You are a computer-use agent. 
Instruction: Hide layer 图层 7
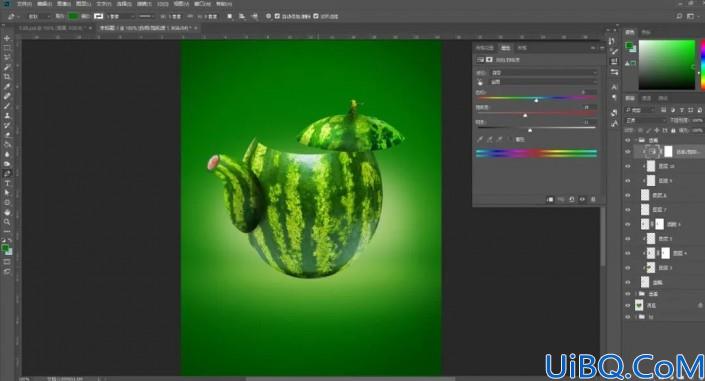(x=628, y=210)
